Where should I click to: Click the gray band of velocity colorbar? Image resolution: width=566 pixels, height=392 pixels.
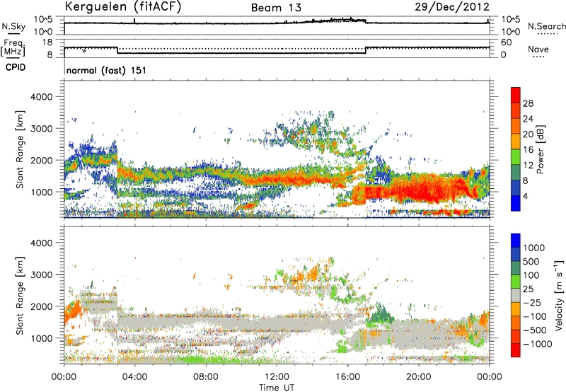click(516, 295)
